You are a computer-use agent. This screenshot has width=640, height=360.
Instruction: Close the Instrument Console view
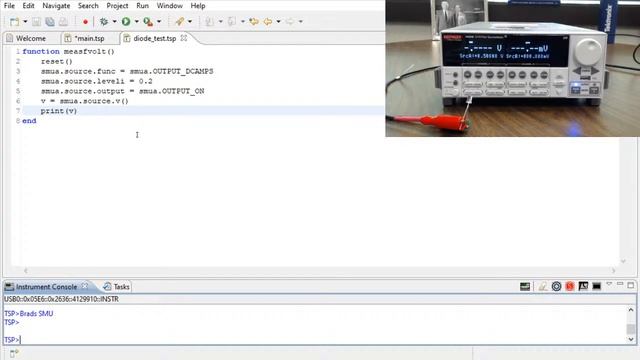point(84,286)
